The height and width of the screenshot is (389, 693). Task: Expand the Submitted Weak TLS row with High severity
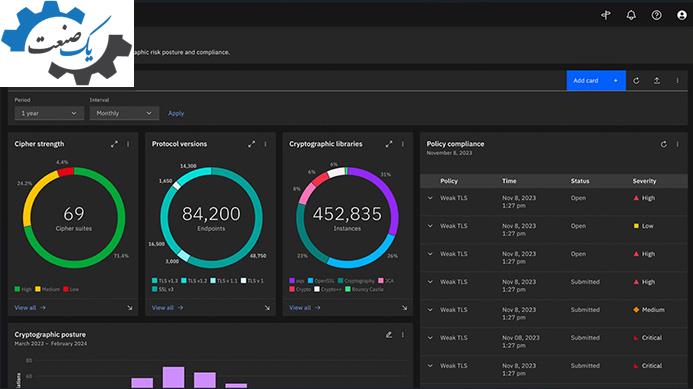point(430,282)
